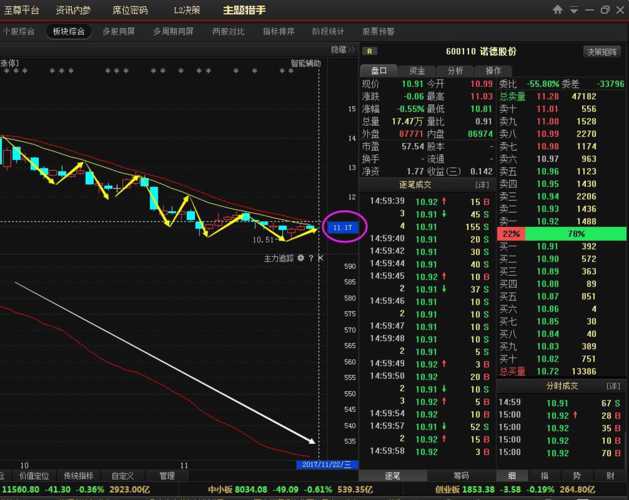Switch to the 分析 tab

click(x=455, y=71)
